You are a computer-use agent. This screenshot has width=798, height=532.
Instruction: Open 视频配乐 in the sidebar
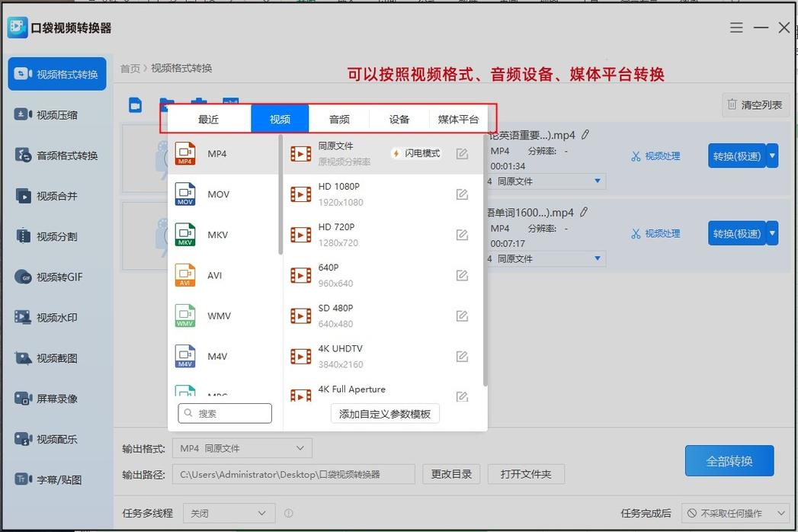point(57,439)
